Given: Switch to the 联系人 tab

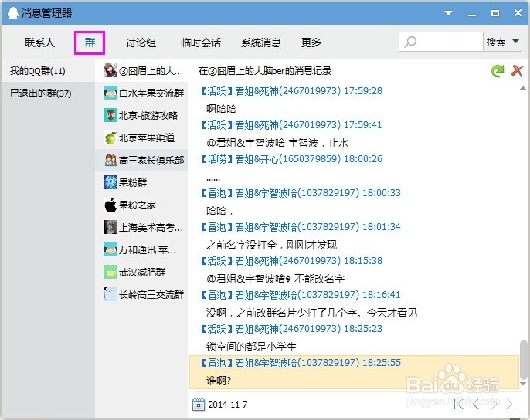Looking at the screenshot, I should click(x=39, y=42).
